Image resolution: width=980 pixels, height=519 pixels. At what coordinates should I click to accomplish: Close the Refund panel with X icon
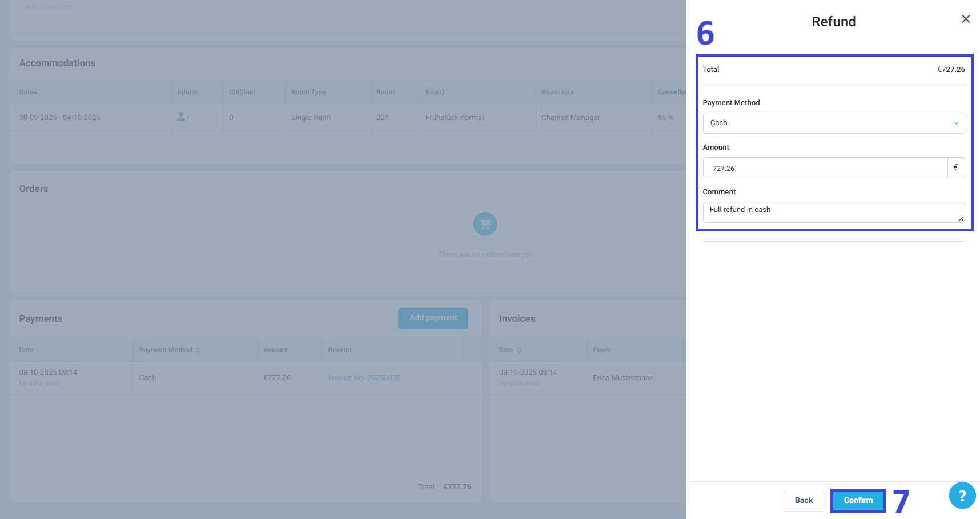pyautogui.click(x=966, y=19)
